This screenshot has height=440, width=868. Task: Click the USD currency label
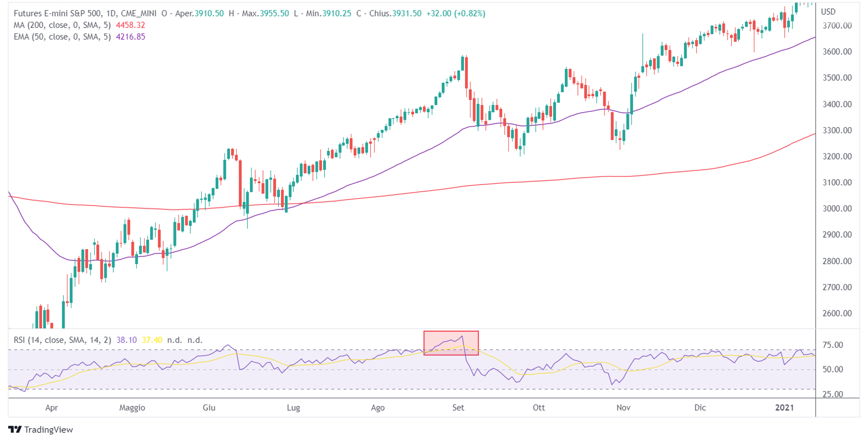click(828, 12)
